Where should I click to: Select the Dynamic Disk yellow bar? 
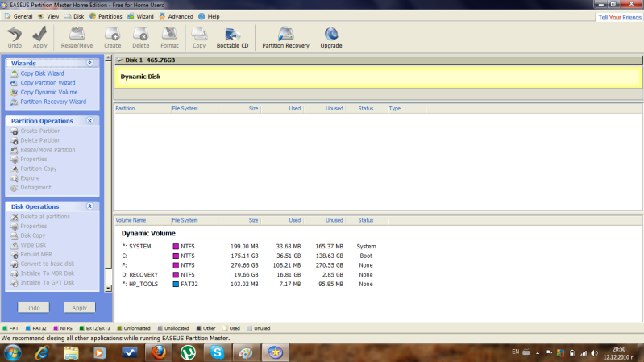378,77
